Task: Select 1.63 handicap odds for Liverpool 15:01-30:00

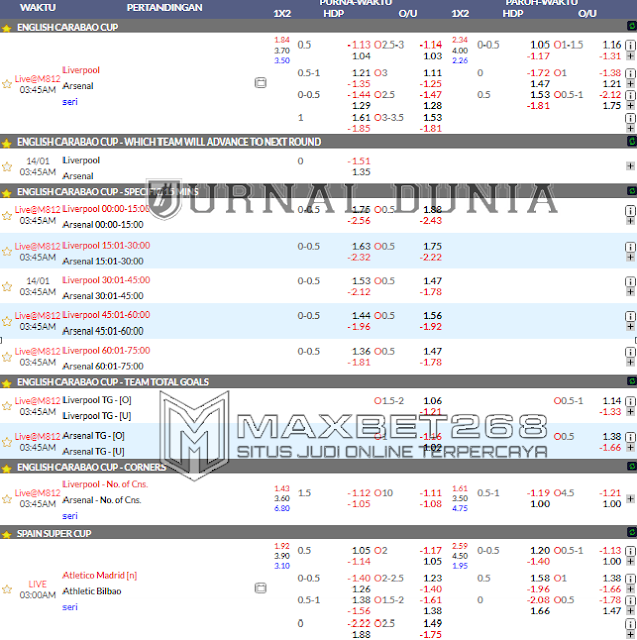Action: 361,247
